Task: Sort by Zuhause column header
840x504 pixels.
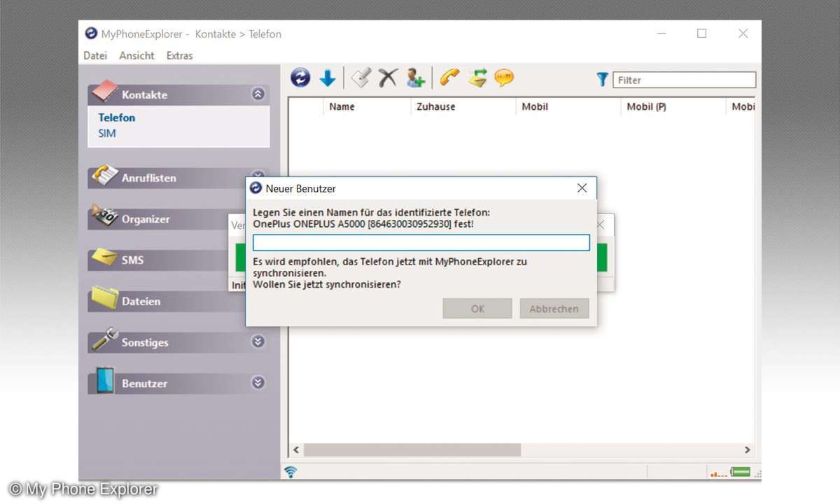Action: click(463, 107)
